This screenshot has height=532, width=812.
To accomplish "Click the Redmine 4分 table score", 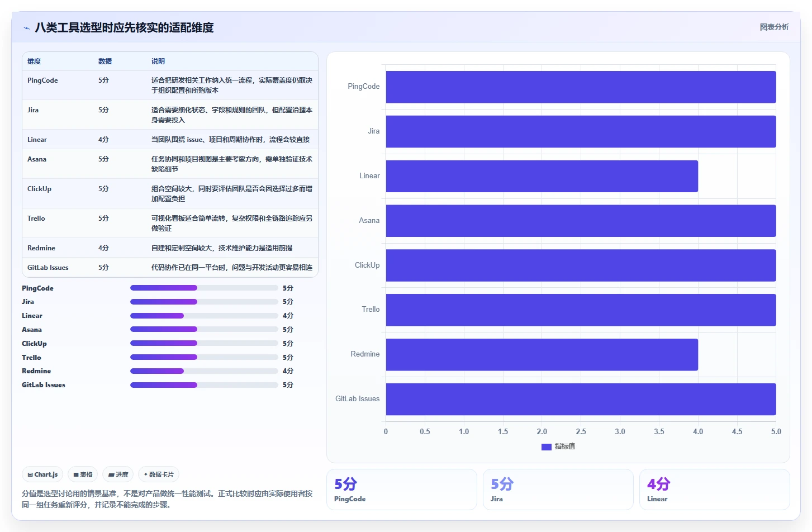I will tap(103, 248).
